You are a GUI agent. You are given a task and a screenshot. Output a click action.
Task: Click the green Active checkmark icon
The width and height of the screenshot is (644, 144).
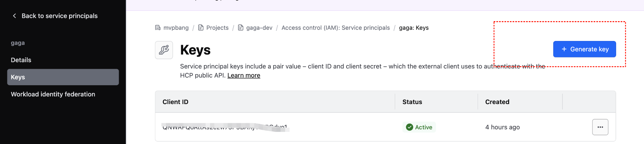[409, 127]
